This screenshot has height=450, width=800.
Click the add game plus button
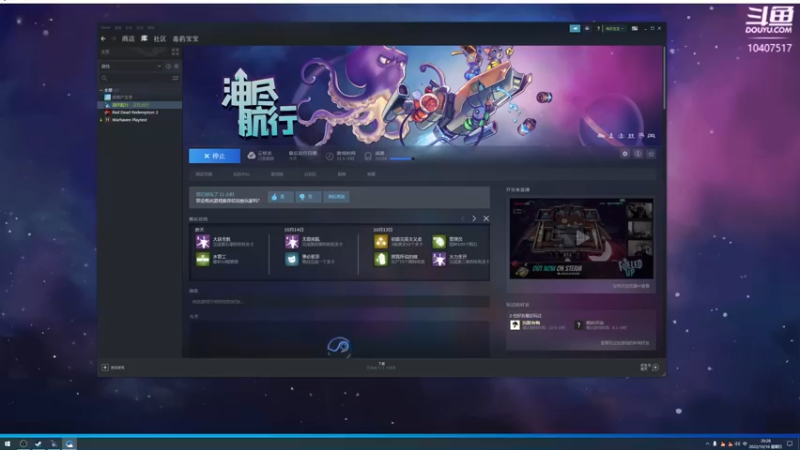[x=105, y=367]
